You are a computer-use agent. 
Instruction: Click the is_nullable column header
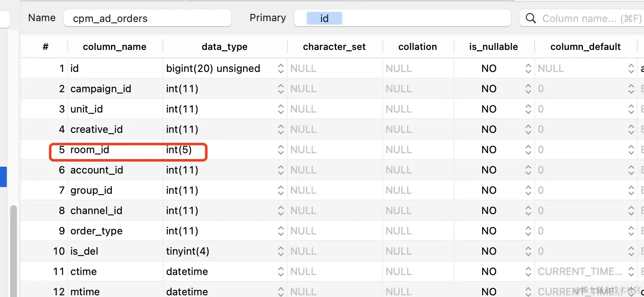coord(494,47)
